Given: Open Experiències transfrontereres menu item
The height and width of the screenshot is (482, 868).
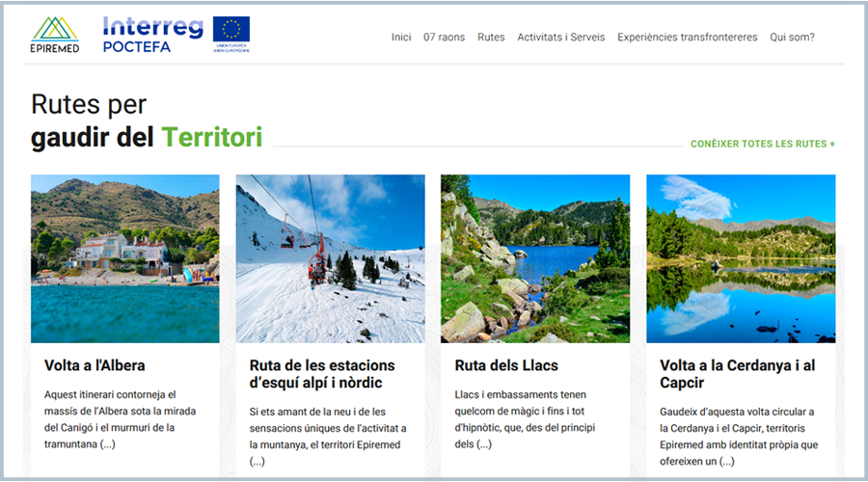Looking at the screenshot, I should tap(687, 37).
